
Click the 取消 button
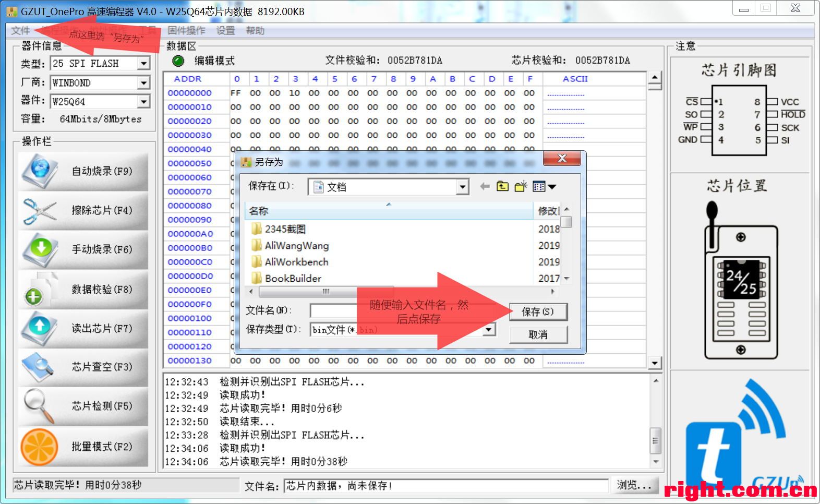pyautogui.click(x=538, y=335)
